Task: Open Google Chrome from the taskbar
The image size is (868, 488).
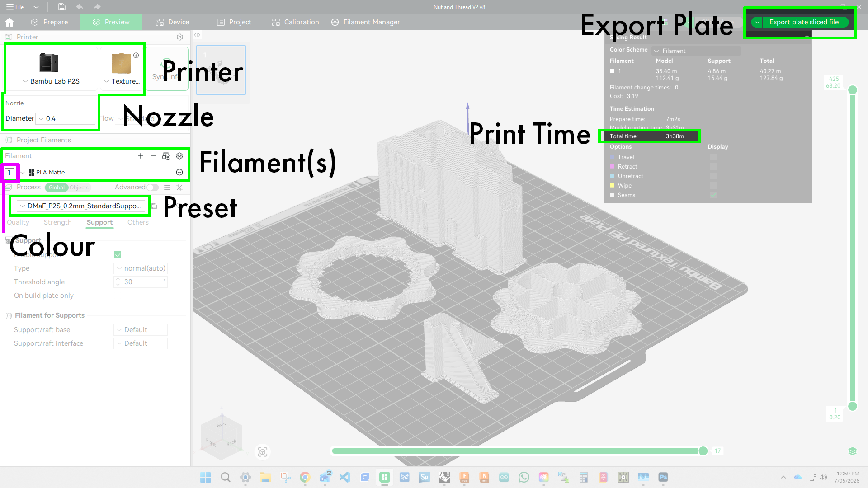Action: [x=305, y=477]
